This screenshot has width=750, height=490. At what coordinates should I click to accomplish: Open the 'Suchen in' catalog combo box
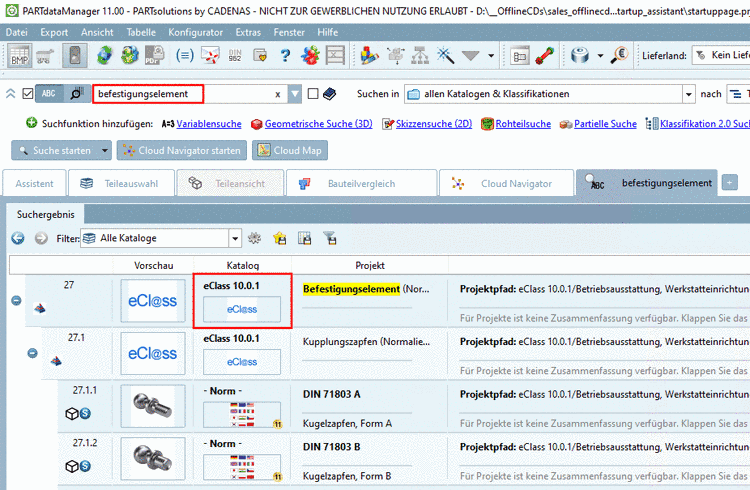[550, 94]
